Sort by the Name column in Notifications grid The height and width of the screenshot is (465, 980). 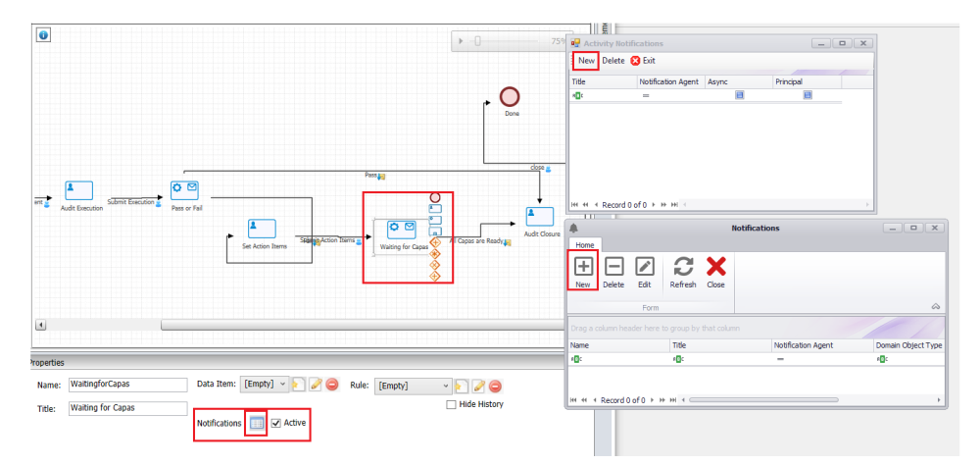(618, 345)
